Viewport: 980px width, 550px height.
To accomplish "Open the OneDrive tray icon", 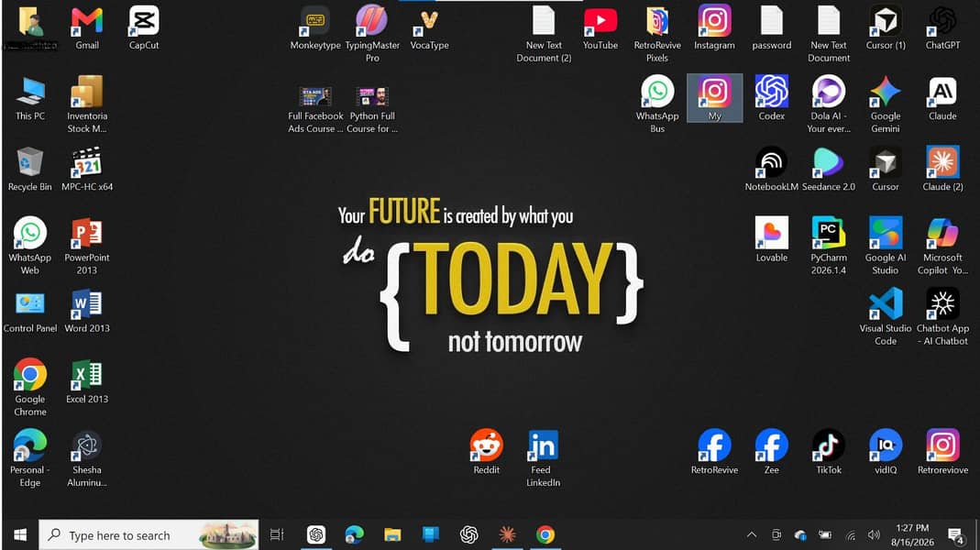I will click(x=800, y=535).
